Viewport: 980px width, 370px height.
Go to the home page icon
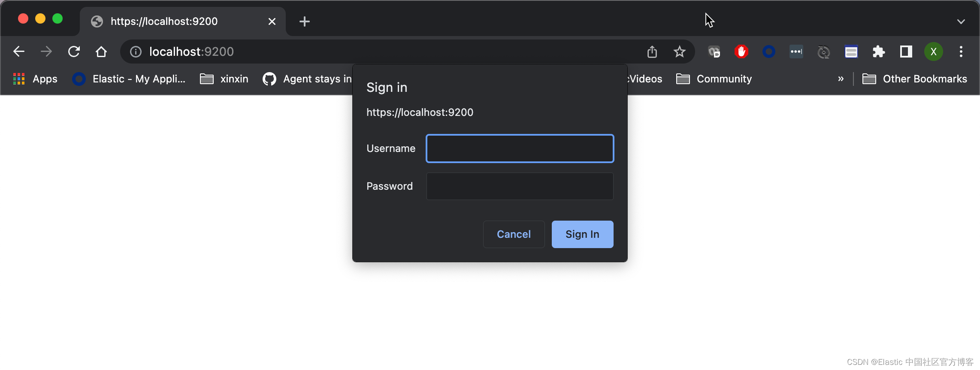(x=101, y=52)
